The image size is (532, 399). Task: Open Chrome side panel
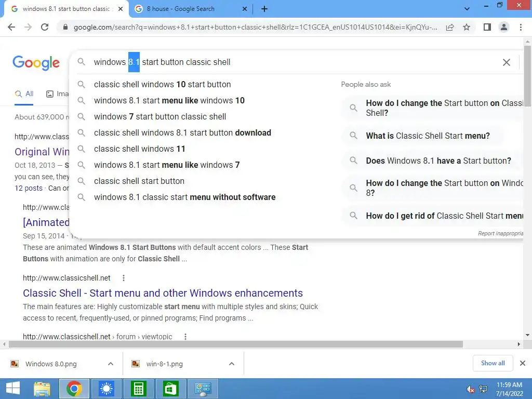(x=487, y=27)
